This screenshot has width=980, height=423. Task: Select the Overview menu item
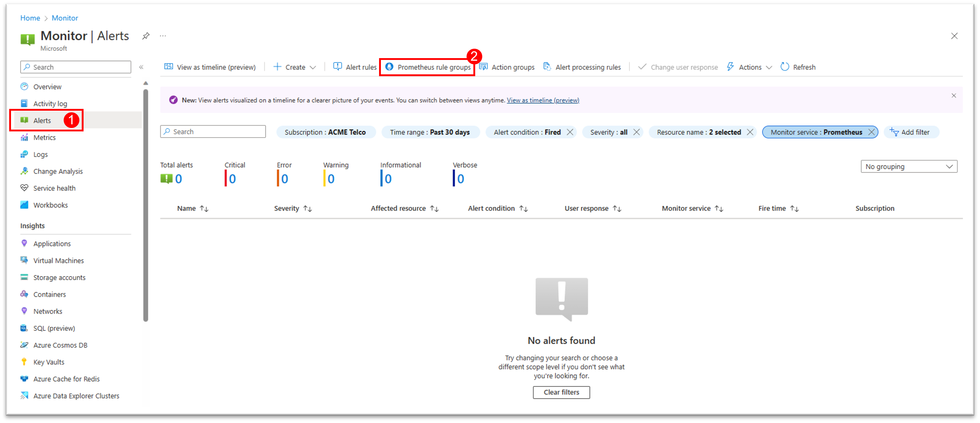pos(49,86)
